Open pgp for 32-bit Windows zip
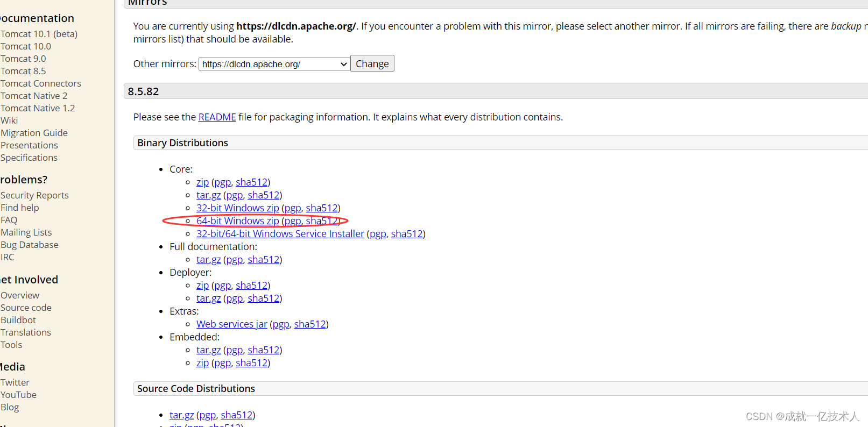 293,208
